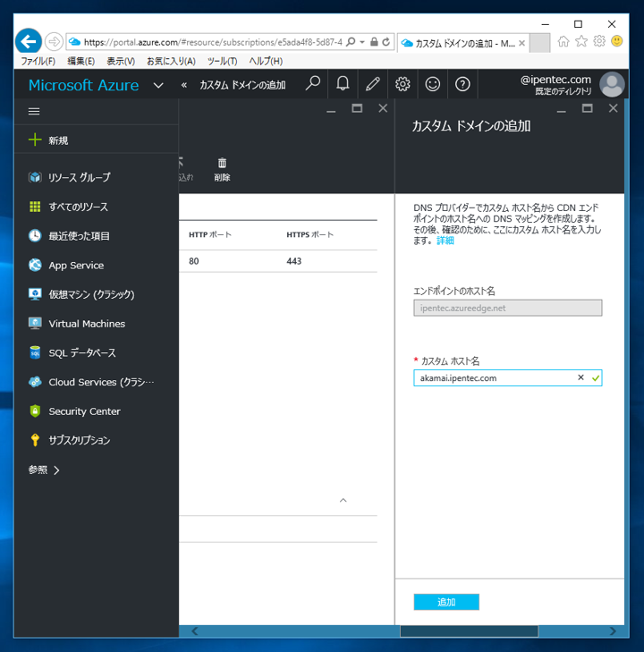Viewport: 644px width, 652px height.
Task: Open the Azure feedback smiley
Action: [432, 84]
